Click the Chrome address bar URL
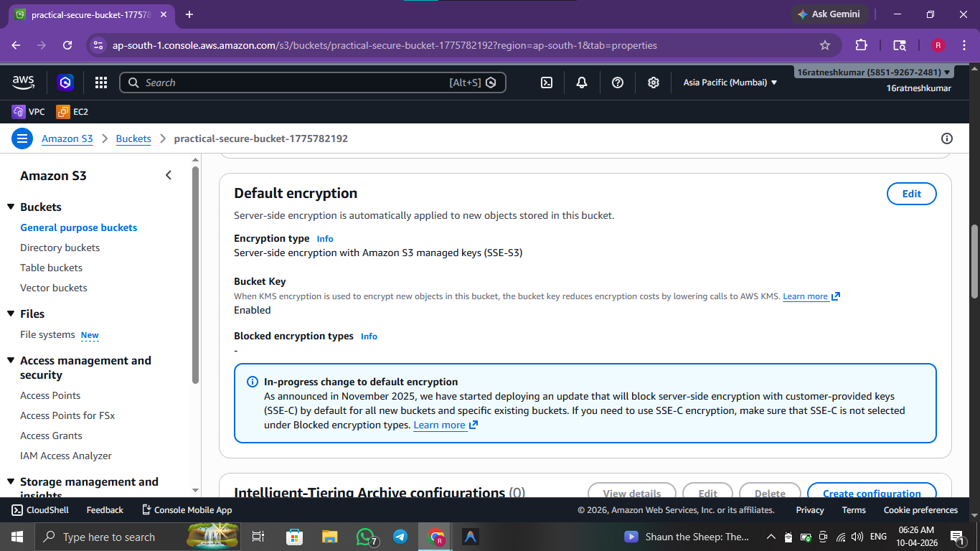980x551 pixels. click(385, 45)
